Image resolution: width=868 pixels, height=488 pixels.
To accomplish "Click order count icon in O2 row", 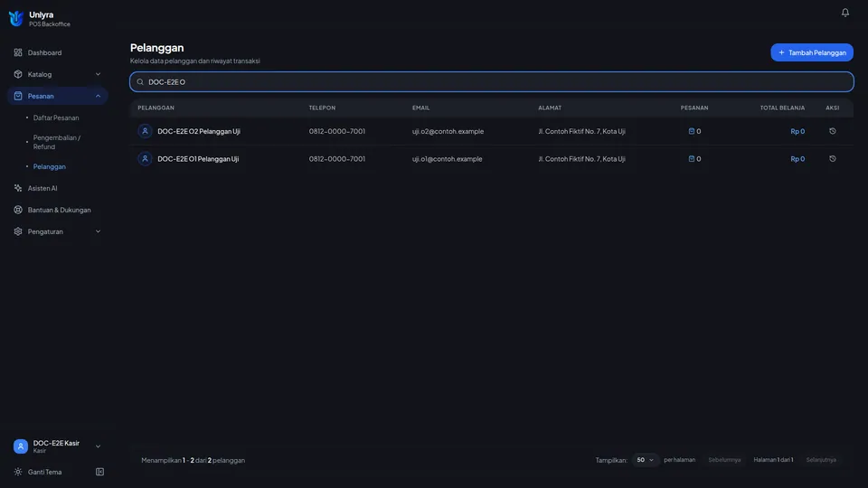I will pyautogui.click(x=691, y=131).
